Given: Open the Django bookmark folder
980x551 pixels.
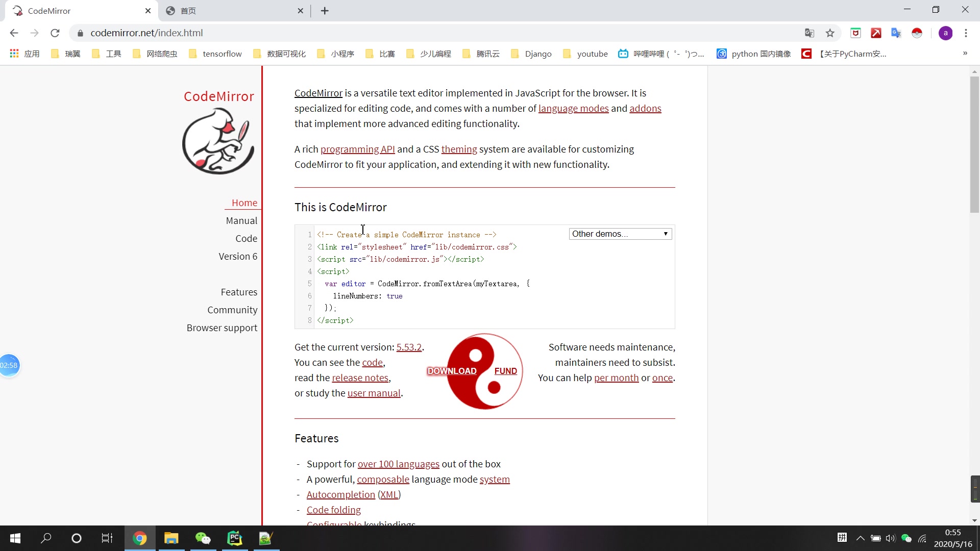Looking at the screenshot, I should click(x=531, y=54).
